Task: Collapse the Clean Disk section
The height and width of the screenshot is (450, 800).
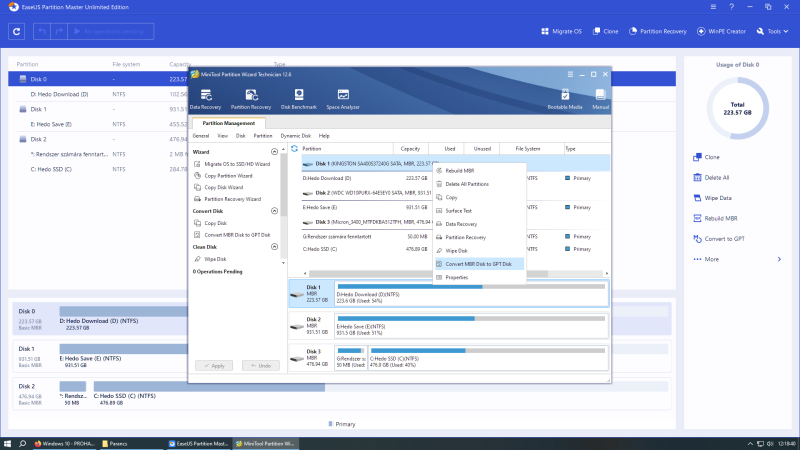Action: tap(274, 247)
